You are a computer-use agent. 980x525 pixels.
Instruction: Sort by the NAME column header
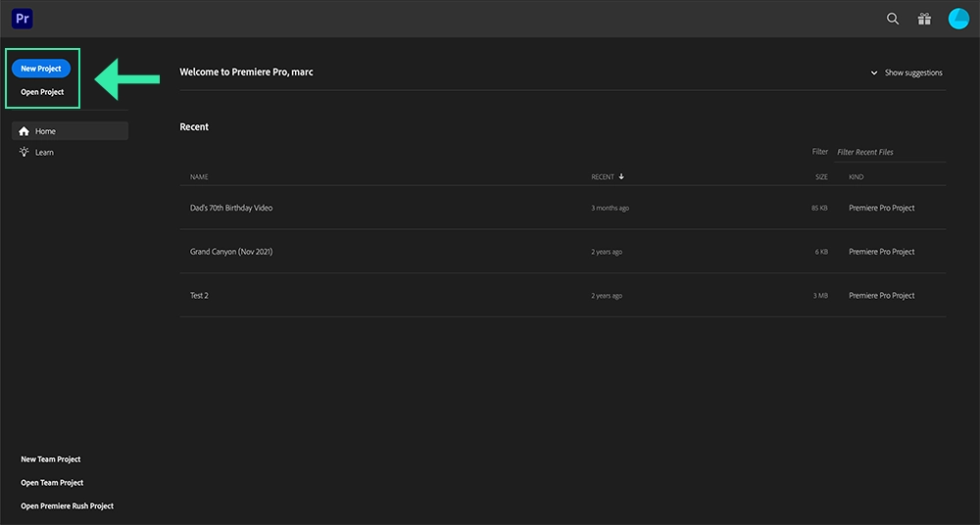199,177
